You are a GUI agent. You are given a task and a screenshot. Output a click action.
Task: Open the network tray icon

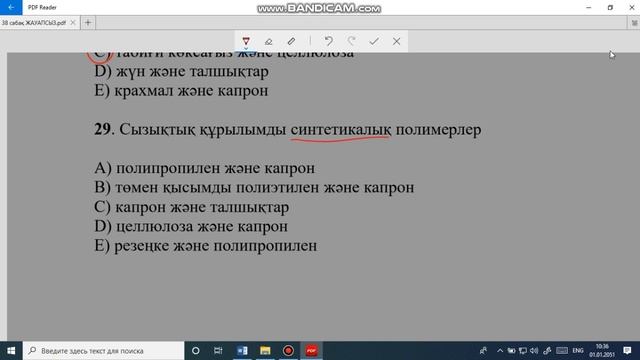522,351
